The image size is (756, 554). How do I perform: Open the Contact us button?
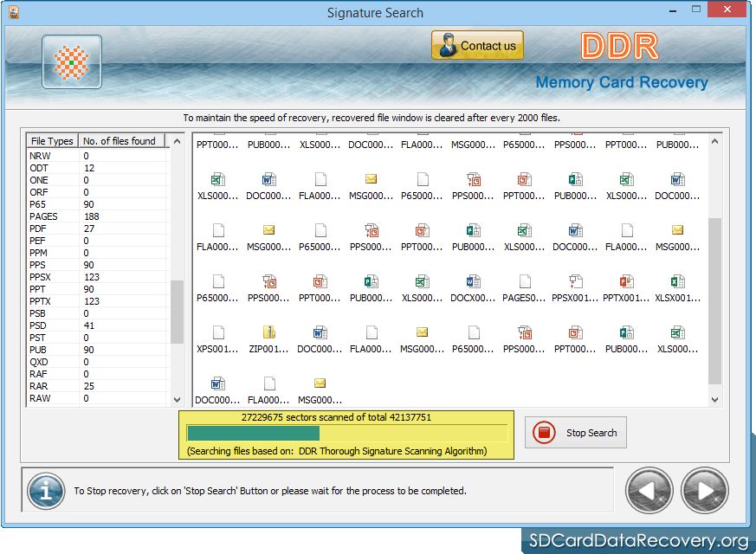477,46
